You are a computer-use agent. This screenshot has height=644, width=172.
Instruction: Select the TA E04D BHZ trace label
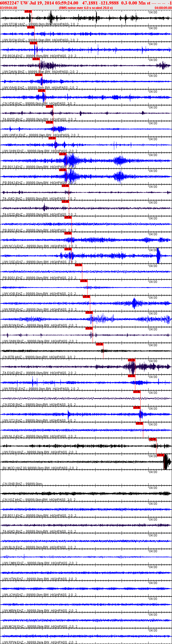39,373
